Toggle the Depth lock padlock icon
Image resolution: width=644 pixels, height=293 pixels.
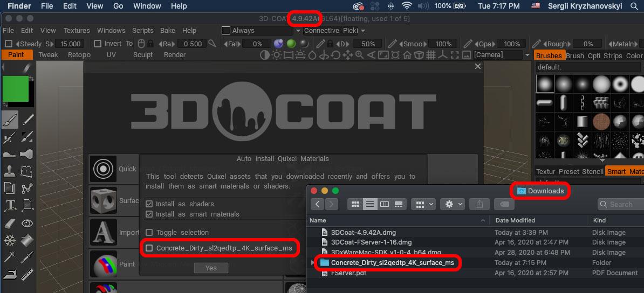(x=330, y=44)
